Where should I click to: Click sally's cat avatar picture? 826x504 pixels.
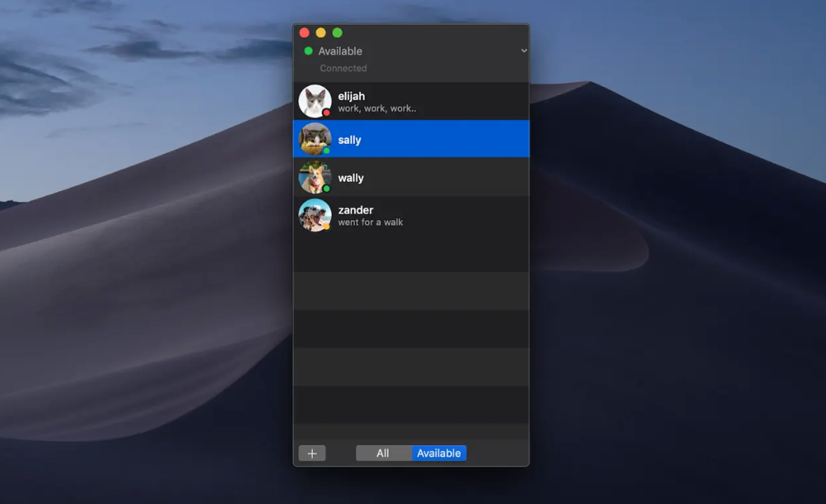coord(315,139)
